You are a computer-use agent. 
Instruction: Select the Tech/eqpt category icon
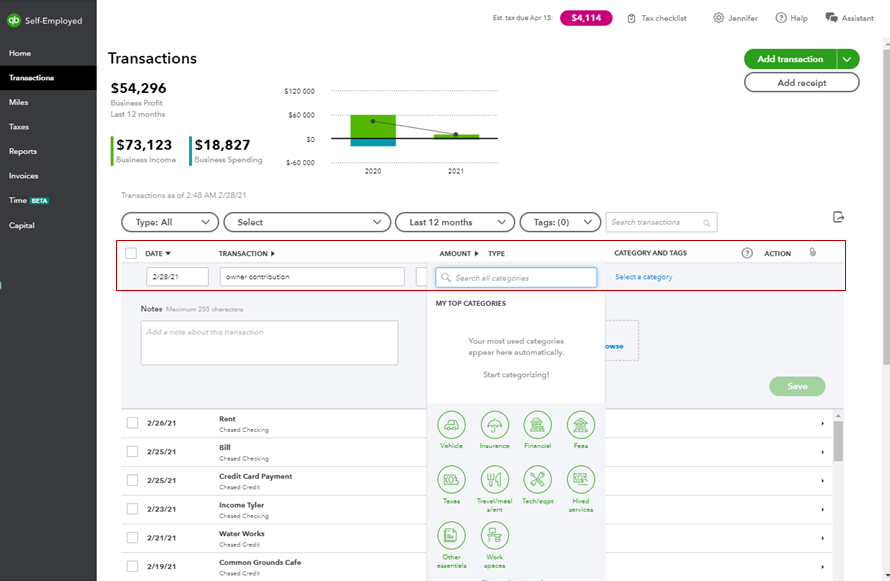[538, 480]
